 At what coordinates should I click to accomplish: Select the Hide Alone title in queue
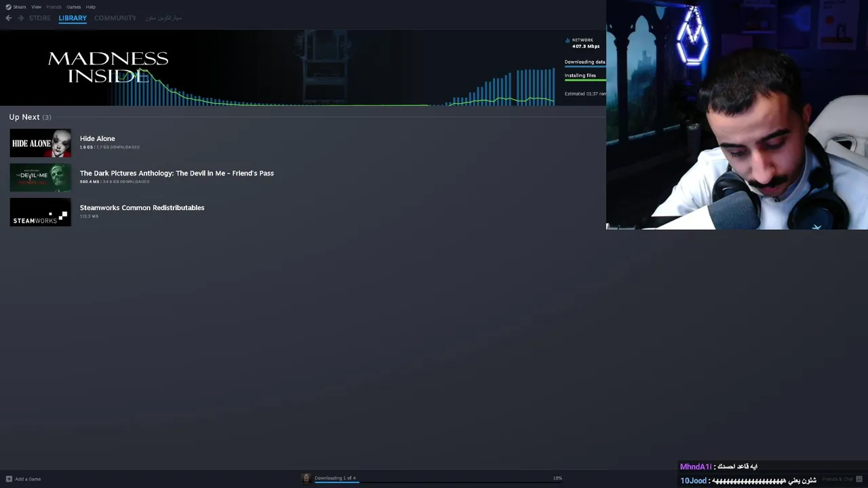point(98,138)
